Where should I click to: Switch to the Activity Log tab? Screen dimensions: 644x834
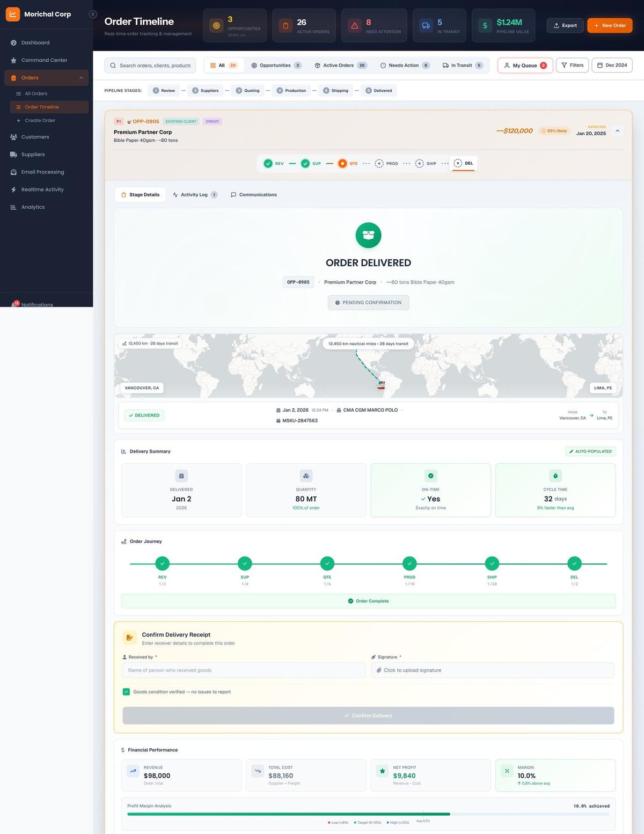[194, 194]
